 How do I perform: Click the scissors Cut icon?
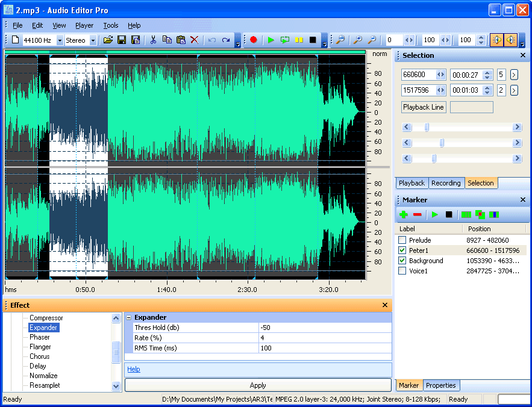(153, 40)
